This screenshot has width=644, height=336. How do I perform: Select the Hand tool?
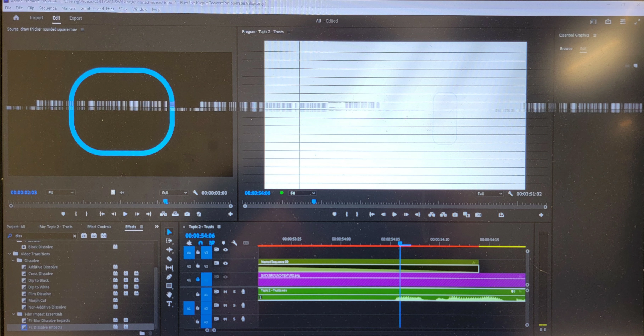(x=169, y=295)
